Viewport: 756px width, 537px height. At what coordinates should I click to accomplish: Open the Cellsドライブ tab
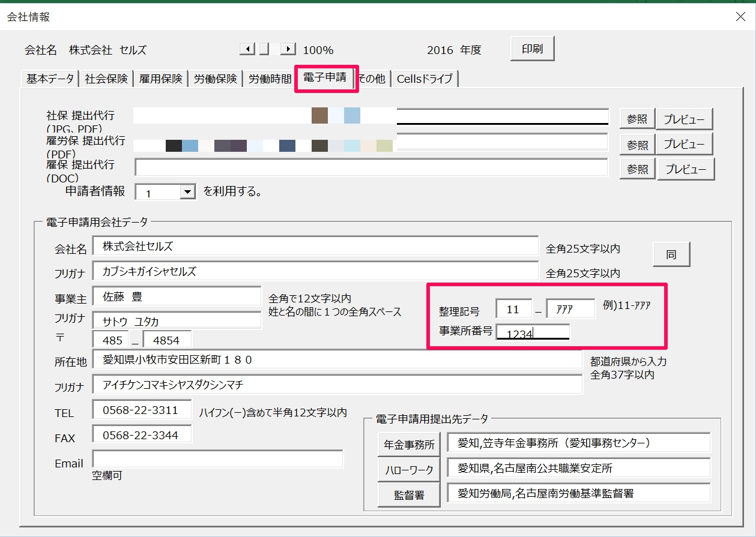click(x=425, y=79)
